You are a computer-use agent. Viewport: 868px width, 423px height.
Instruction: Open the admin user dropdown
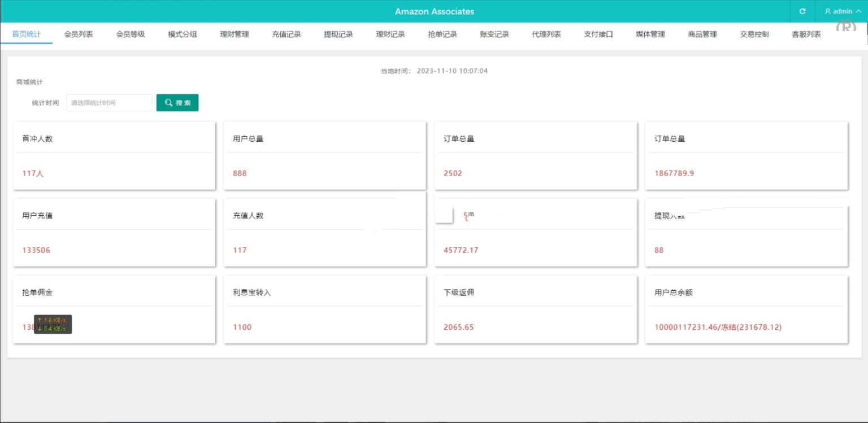click(x=842, y=11)
